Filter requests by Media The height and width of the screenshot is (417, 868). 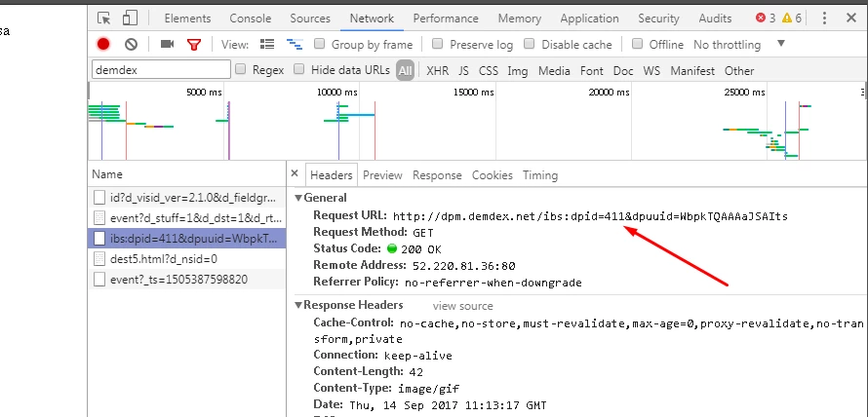point(554,71)
